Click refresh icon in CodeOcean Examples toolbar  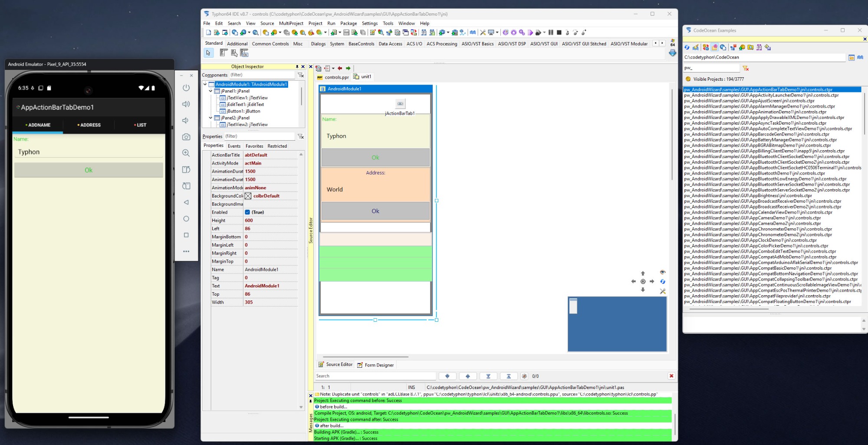(x=687, y=47)
